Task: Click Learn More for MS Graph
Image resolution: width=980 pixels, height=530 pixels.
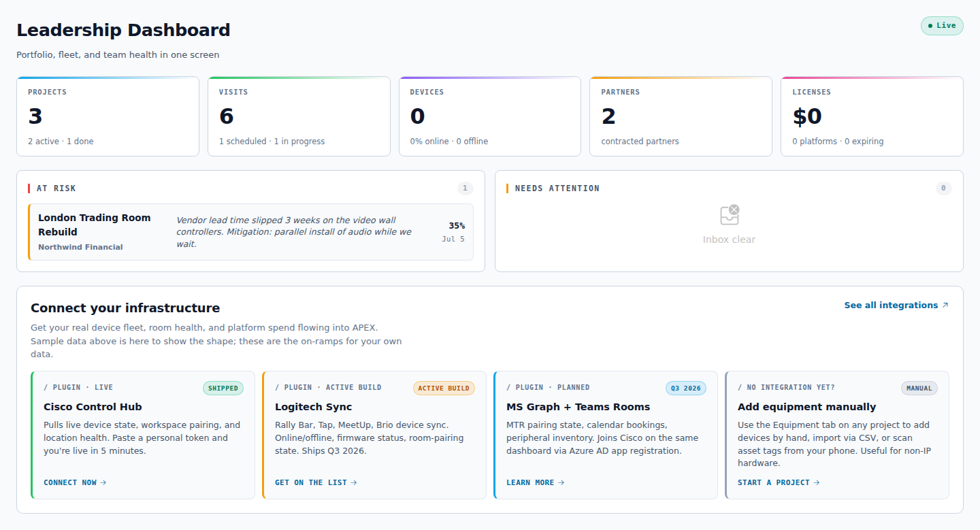Action: (536, 482)
